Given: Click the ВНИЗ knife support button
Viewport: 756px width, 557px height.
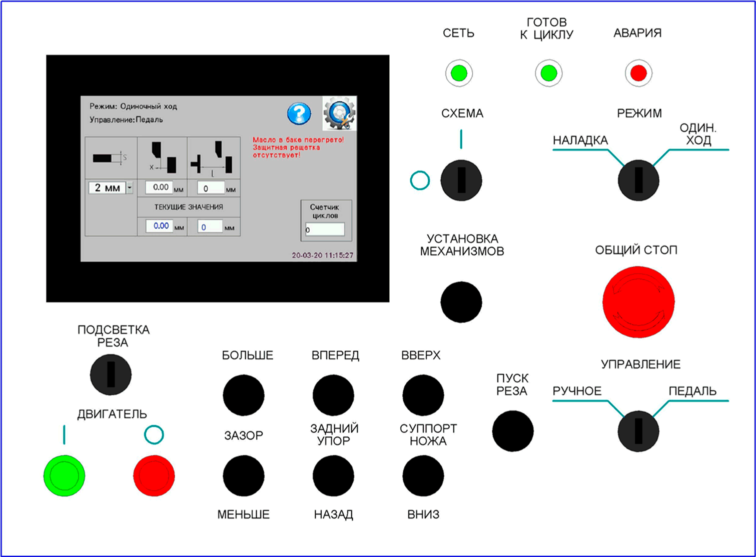Looking at the screenshot, I should click(x=423, y=475).
